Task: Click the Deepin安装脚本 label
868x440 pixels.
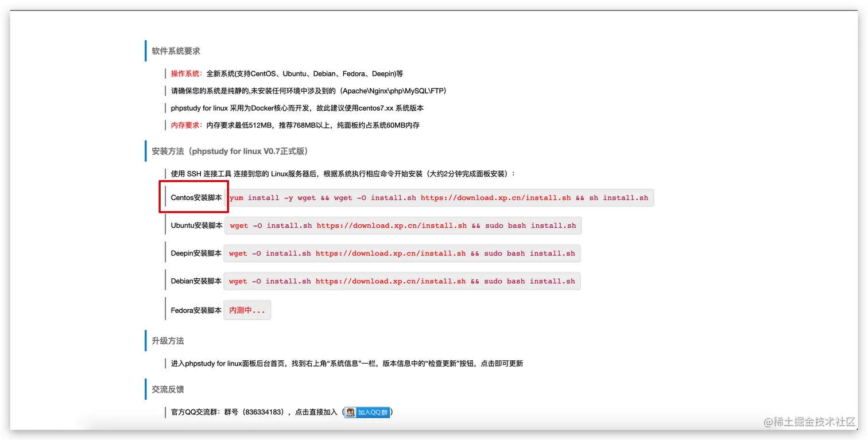Action: point(196,253)
